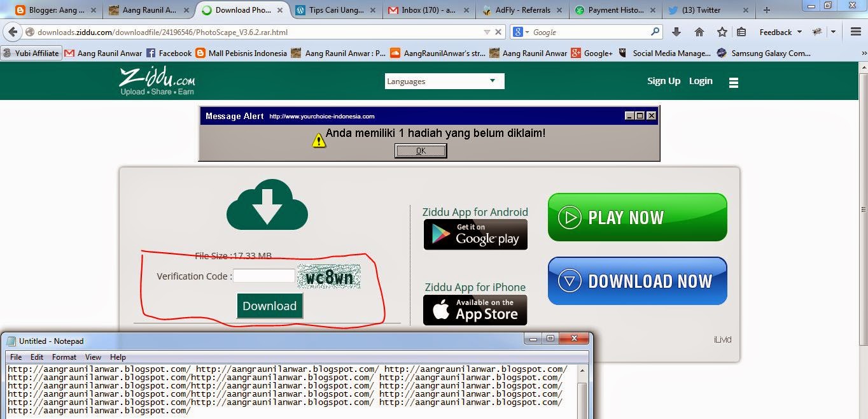Screen dimensions: 868x419
Task: Click the green Download button
Action: (270, 306)
